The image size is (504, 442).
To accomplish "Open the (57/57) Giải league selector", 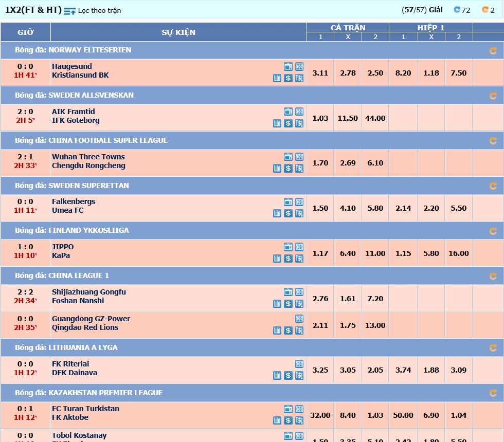I will coord(422,10).
